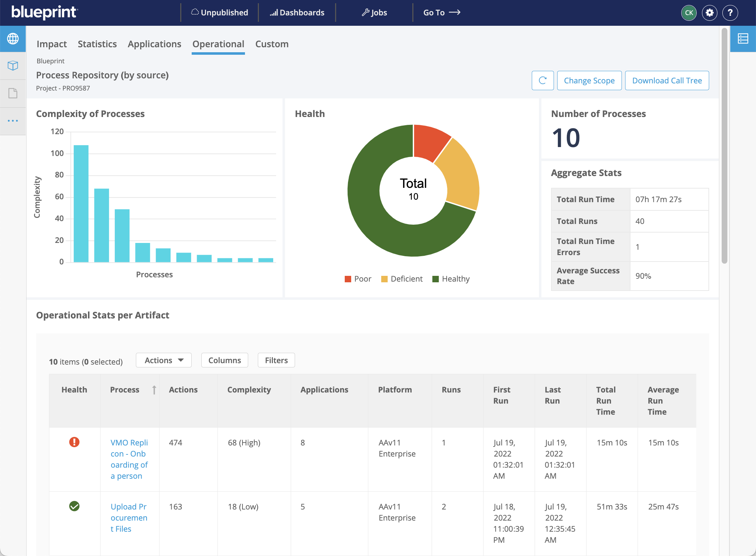Image resolution: width=756 pixels, height=556 pixels.
Task: Click the CK user avatar
Action: (689, 13)
